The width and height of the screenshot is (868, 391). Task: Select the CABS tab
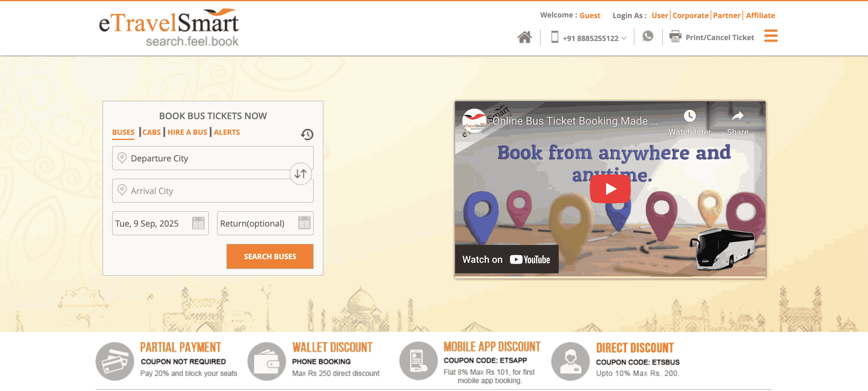(151, 132)
